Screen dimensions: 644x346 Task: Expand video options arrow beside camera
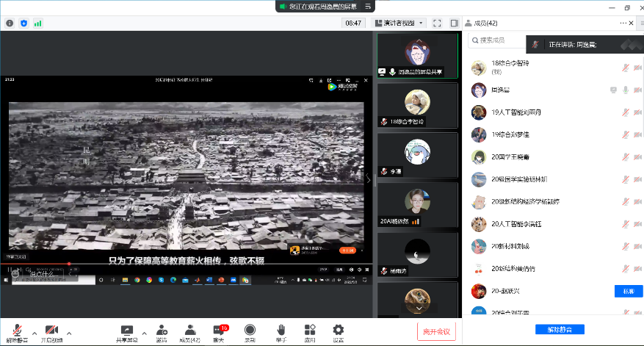(69, 334)
